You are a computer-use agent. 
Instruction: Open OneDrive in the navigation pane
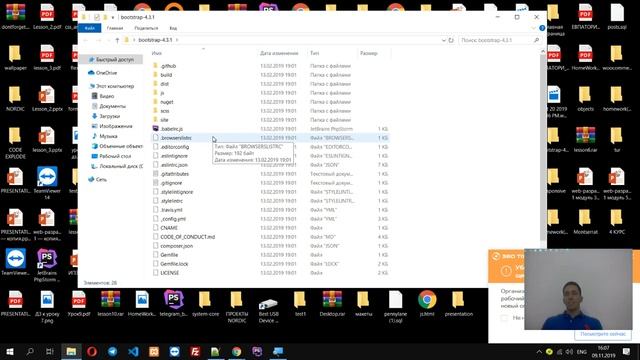point(106,73)
